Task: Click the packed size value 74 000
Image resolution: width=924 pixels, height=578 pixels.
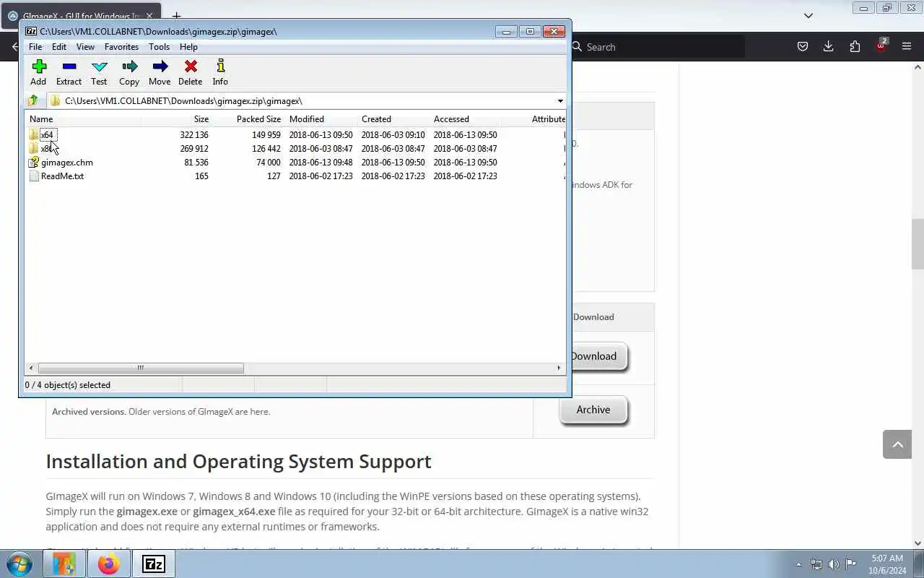Action: click(268, 163)
